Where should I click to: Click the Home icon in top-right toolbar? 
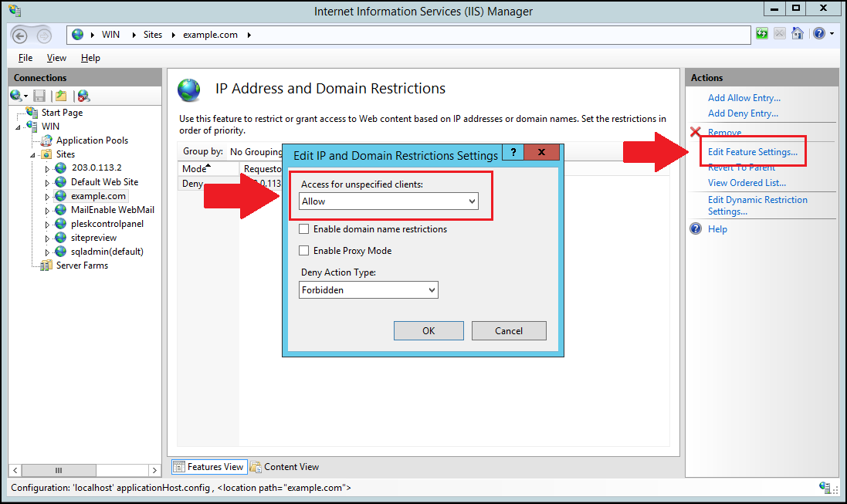pos(798,34)
